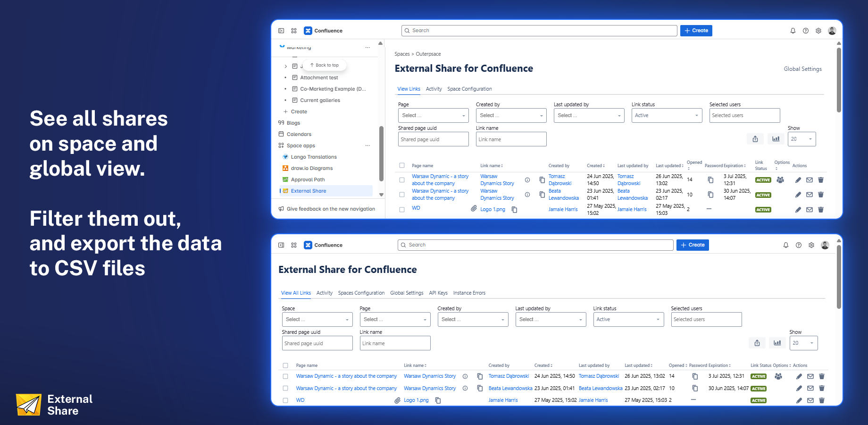868x425 pixels.
Task: Click chart statistics icon in top window
Action: click(x=776, y=139)
